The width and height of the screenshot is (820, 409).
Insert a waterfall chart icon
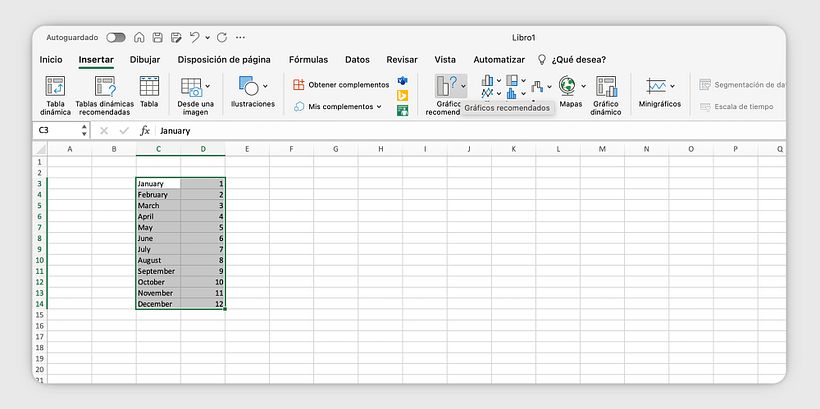coord(537,86)
